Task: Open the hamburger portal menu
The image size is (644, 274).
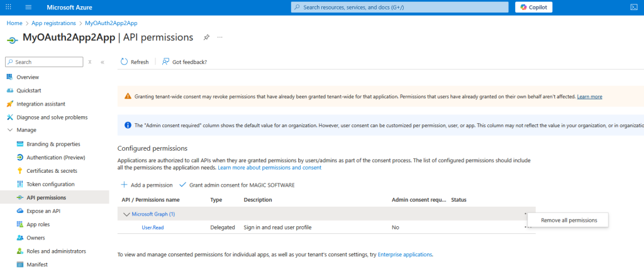Action: (x=28, y=7)
